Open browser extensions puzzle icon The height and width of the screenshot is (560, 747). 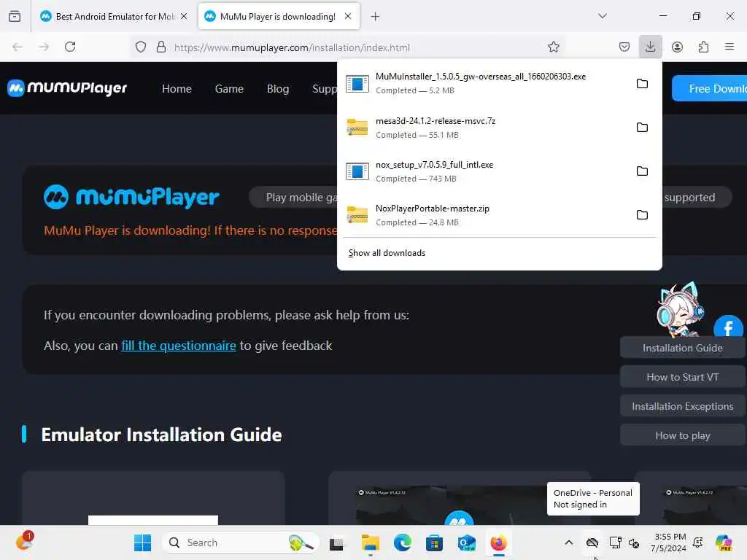(x=703, y=47)
